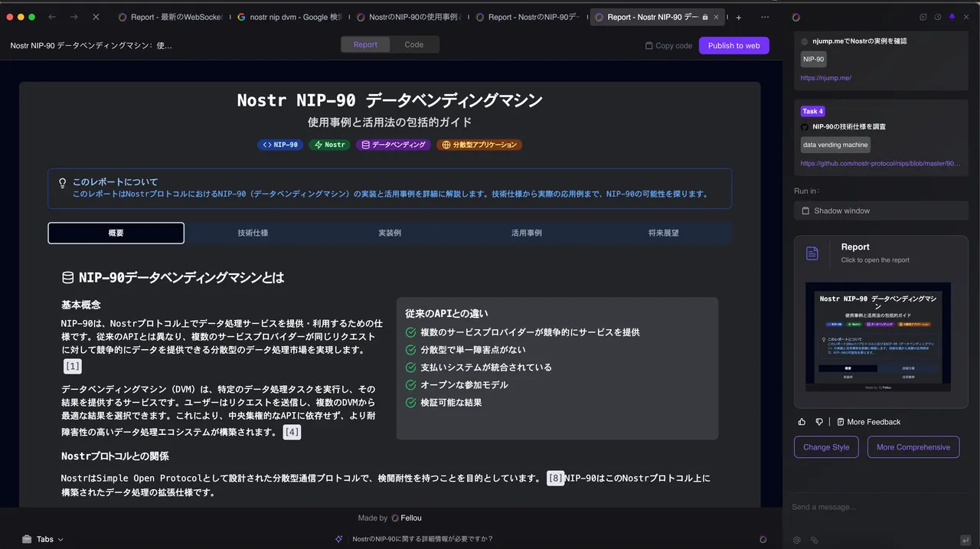The image size is (980, 549).
Task: Click the thumbs down feedback icon
Action: (x=819, y=422)
